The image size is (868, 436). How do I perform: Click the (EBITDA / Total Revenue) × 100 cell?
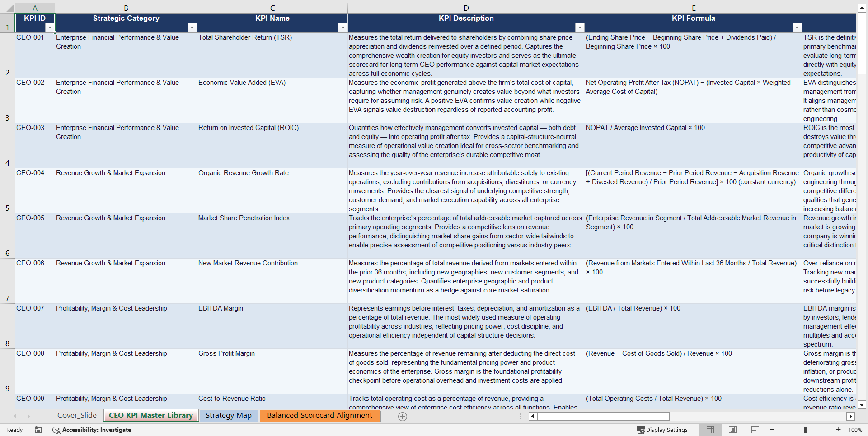point(694,326)
